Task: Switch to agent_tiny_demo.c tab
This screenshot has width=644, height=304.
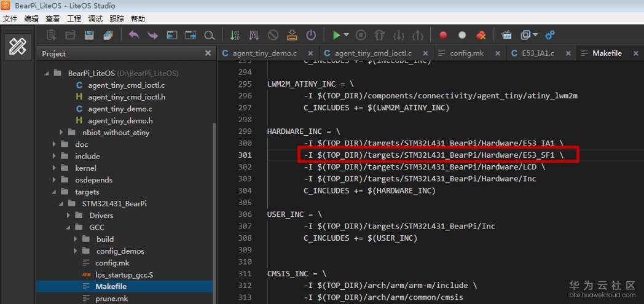Action: click(264, 53)
